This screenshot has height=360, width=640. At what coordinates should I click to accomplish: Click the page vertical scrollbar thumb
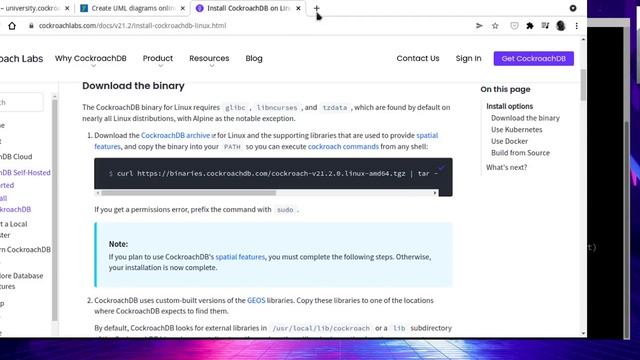pyautogui.click(x=583, y=85)
